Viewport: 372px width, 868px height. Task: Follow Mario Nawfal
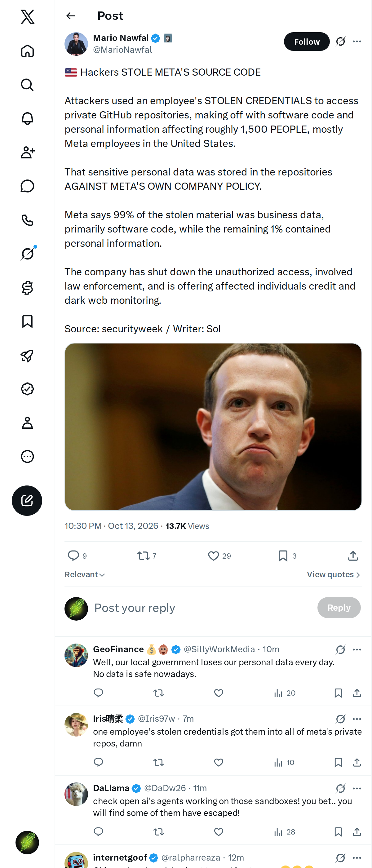pos(307,42)
